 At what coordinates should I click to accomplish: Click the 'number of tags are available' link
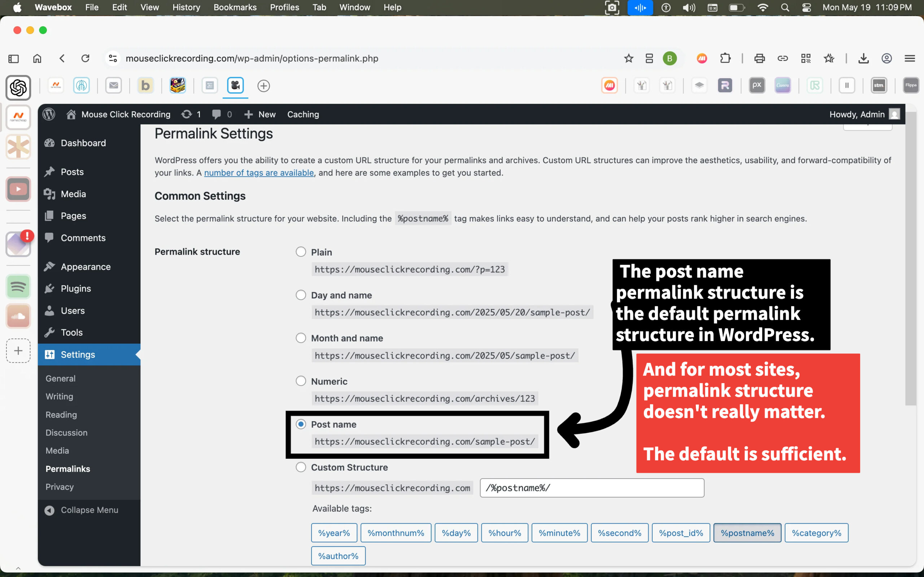(258, 173)
